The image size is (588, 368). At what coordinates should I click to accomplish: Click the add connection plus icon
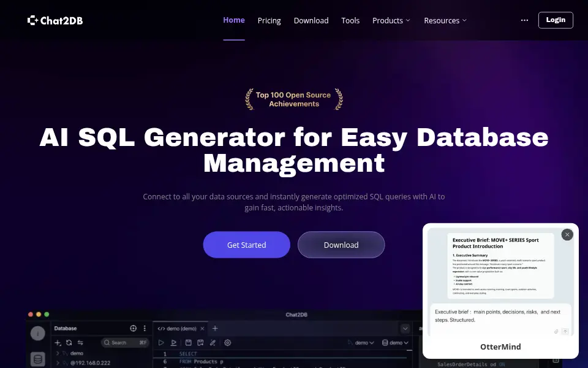(58, 342)
